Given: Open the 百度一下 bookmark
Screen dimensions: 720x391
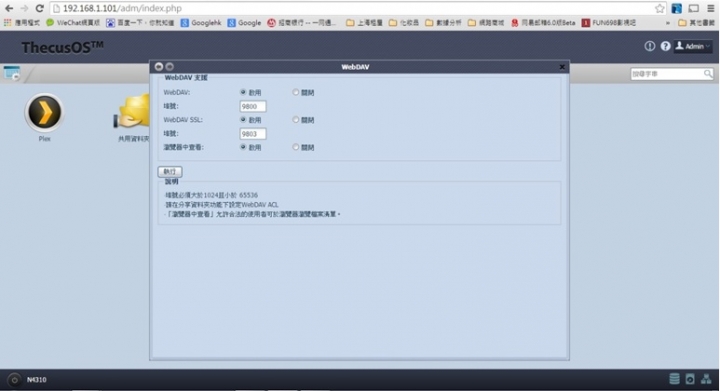Looking at the screenshot, I should coord(140,22).
